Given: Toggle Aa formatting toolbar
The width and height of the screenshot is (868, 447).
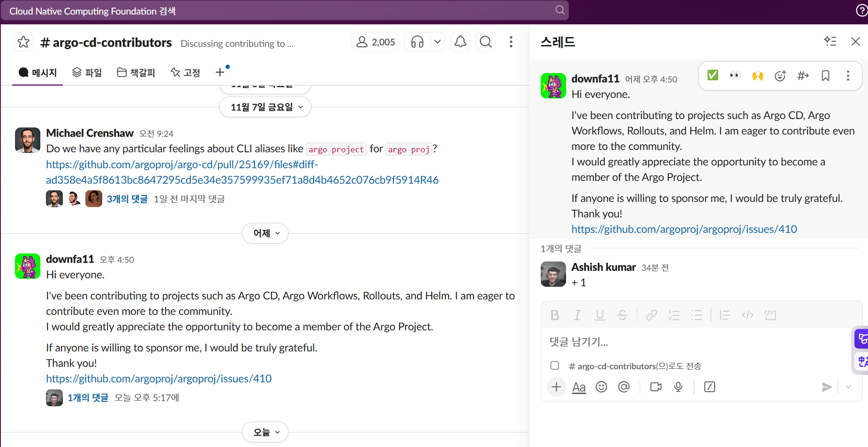Looking at the screenshot, I should pyautogui.click(x=579, y=387).
